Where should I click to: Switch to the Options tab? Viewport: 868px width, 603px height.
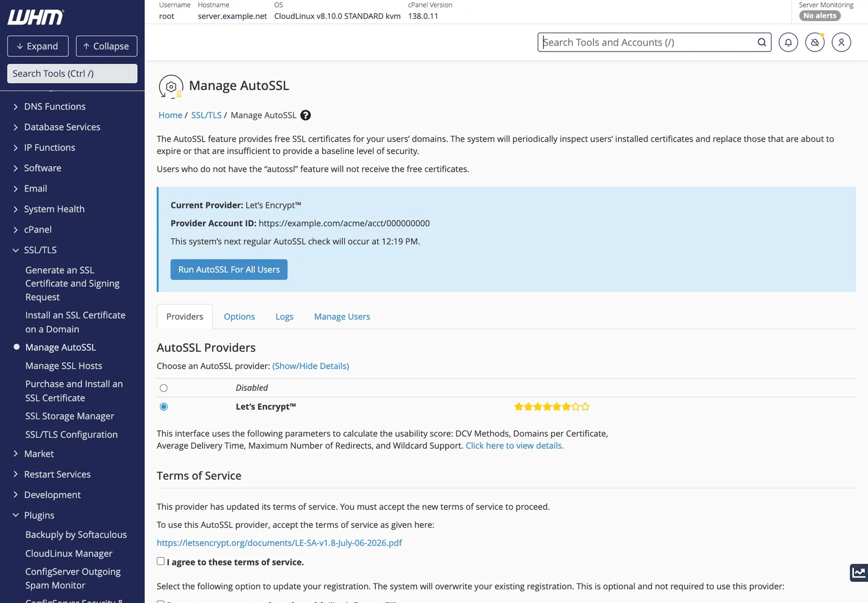(x=239, y=316)
